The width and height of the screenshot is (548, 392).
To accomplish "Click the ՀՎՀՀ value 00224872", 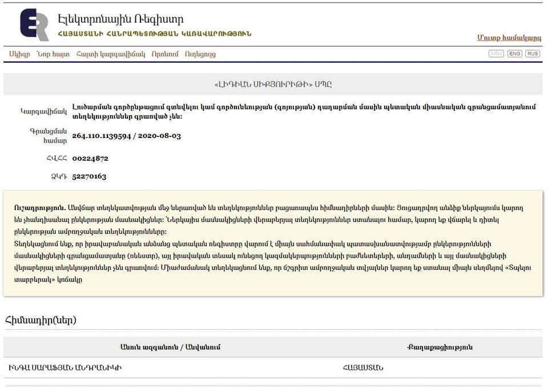I will pos(90,158).
